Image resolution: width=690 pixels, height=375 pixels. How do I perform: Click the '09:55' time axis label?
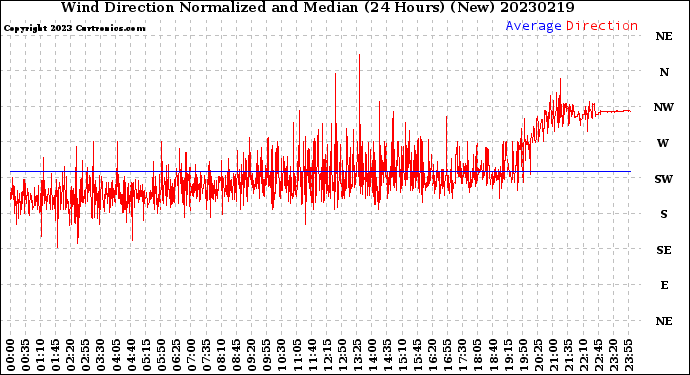pyautogui.click(x=267, y=355)
